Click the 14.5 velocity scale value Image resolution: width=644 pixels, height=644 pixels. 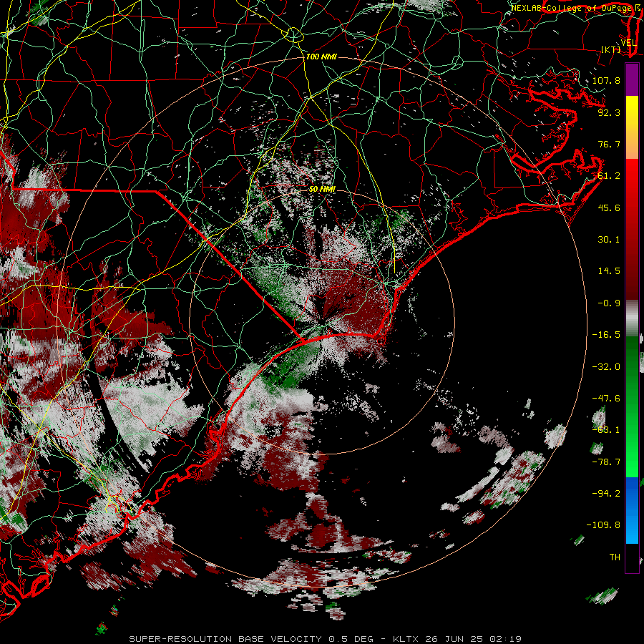[x=609, y=271]
